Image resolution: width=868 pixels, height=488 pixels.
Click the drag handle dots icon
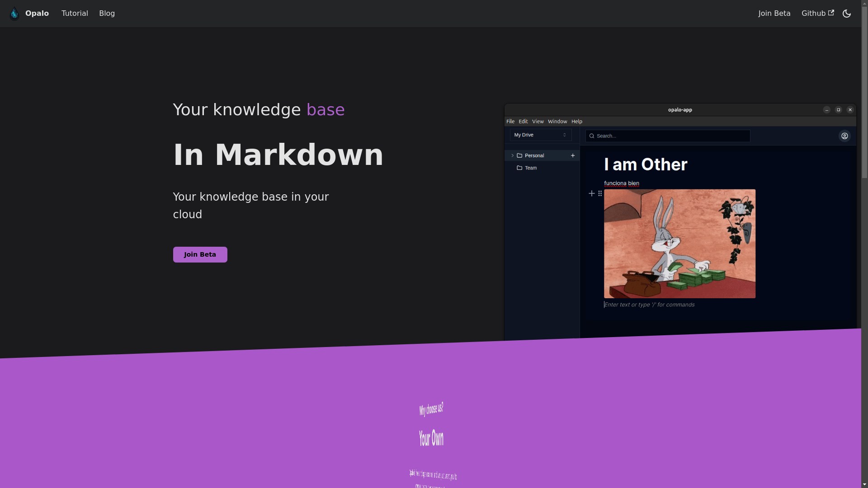click(600, 193)
